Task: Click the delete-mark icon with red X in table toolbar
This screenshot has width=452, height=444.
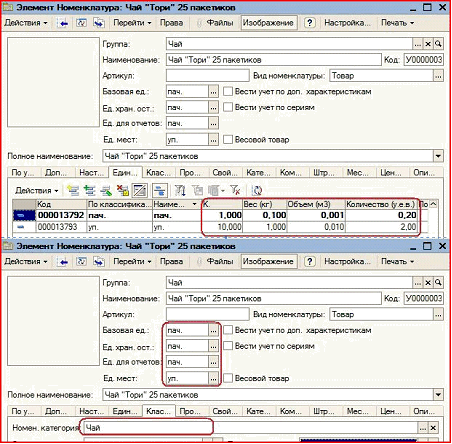Action: pyautogui.click(x=123, y=190)
